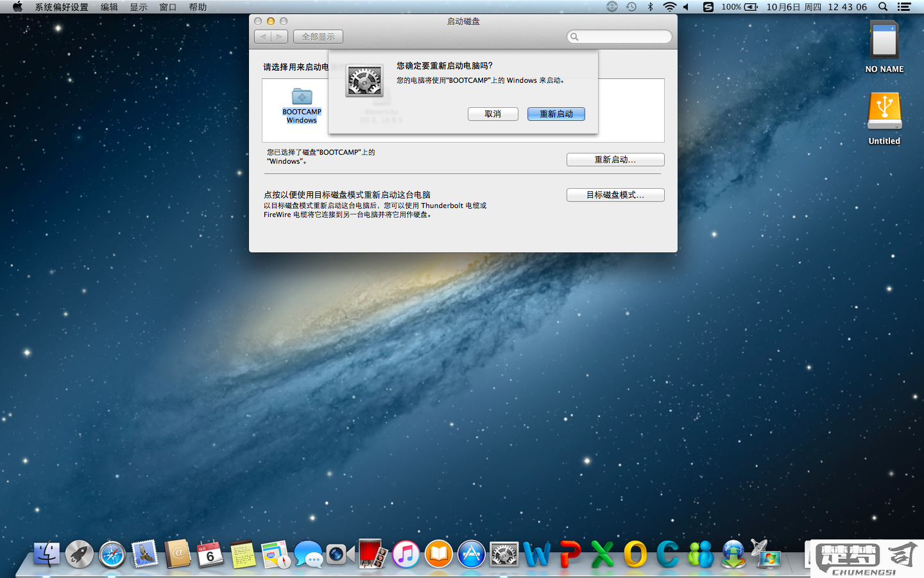Viewport: 924px width, 578px height.
Task: Open Messenger people icon in Dock
Action: click(x=701, y=554)
